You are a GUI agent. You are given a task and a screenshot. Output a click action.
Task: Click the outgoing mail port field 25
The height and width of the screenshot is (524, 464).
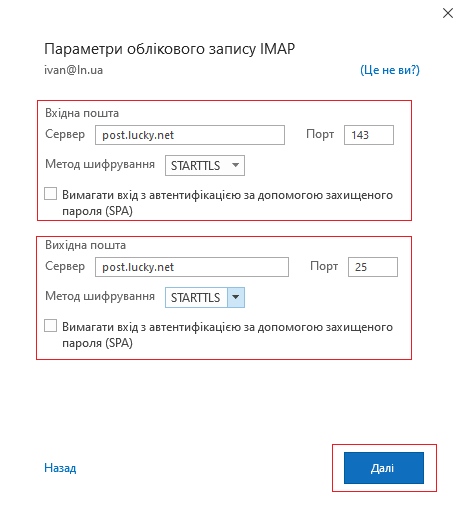[373, 267]
